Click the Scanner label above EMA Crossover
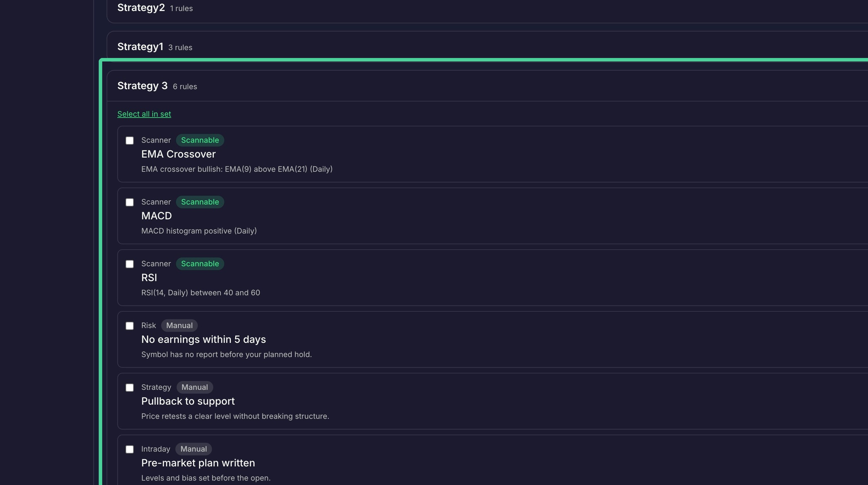This screenshot has height=485, width=868. (156, 140)
